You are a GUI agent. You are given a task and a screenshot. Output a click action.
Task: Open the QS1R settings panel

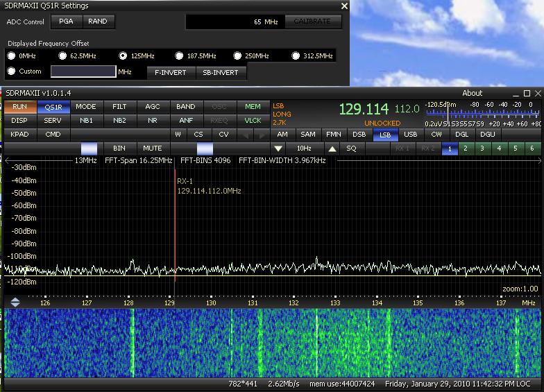(53, 107)
